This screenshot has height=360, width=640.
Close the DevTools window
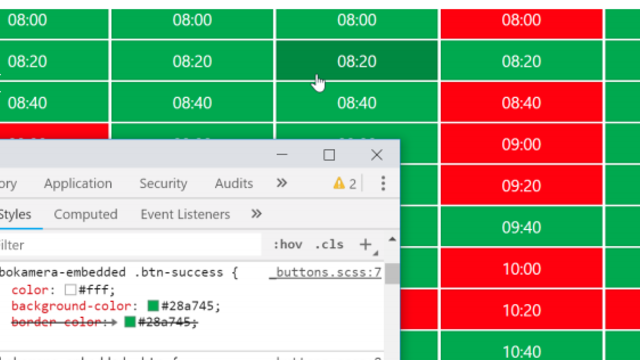(377, 155)
